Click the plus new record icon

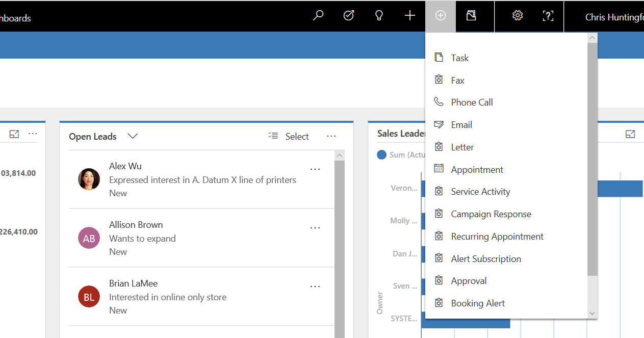(410, 16)
